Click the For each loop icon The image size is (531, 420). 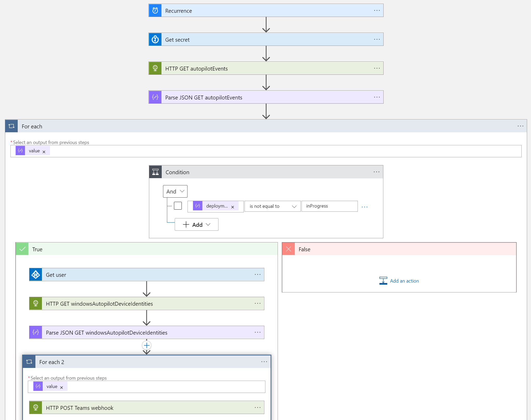click(x=11, y=126)
